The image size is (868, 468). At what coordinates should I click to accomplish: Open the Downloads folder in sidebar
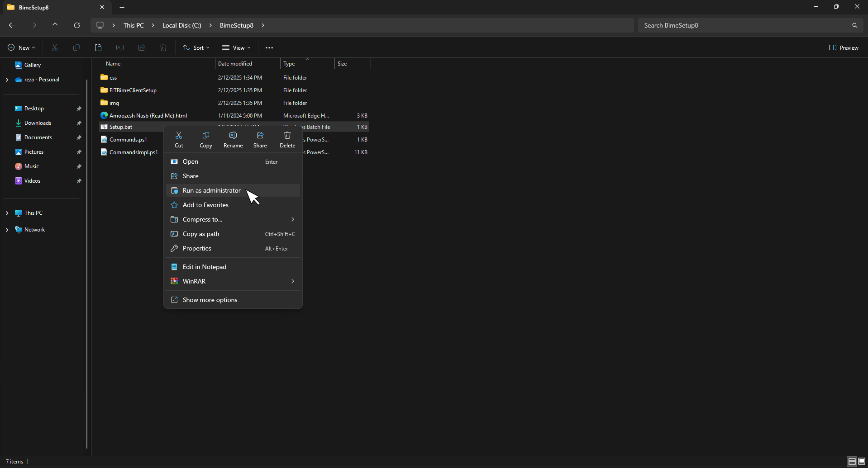tap(38, 123)
